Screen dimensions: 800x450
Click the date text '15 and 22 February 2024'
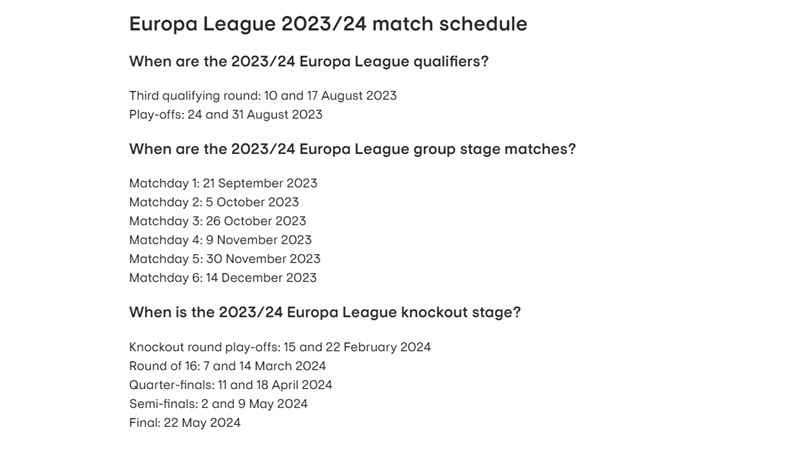tap(356, 347)
